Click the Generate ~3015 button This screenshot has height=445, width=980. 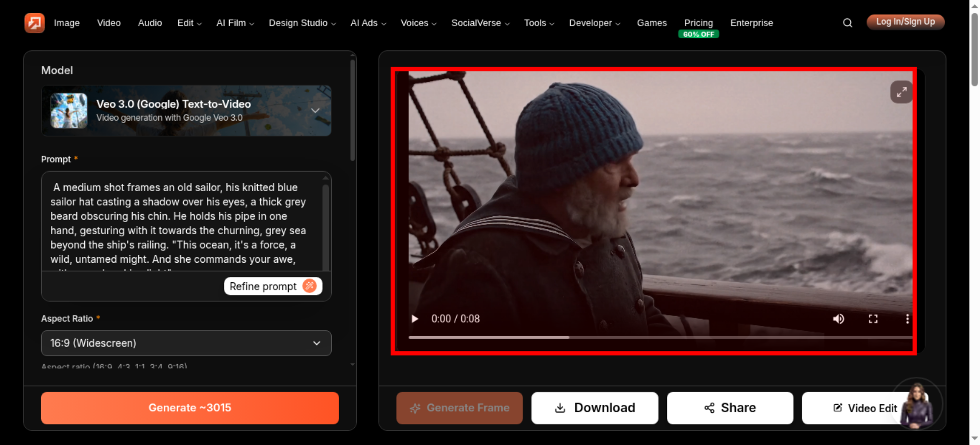(190, 408)
